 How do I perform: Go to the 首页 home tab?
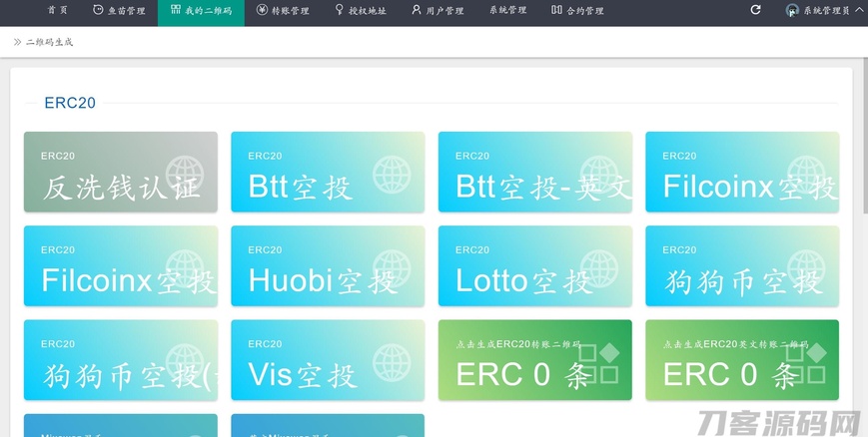pos(58,11)
